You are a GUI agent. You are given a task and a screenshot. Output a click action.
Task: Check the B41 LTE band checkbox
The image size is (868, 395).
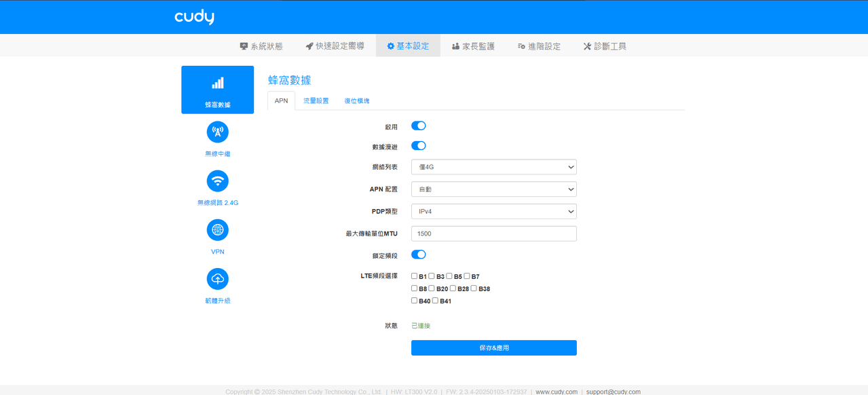point(436,301)
